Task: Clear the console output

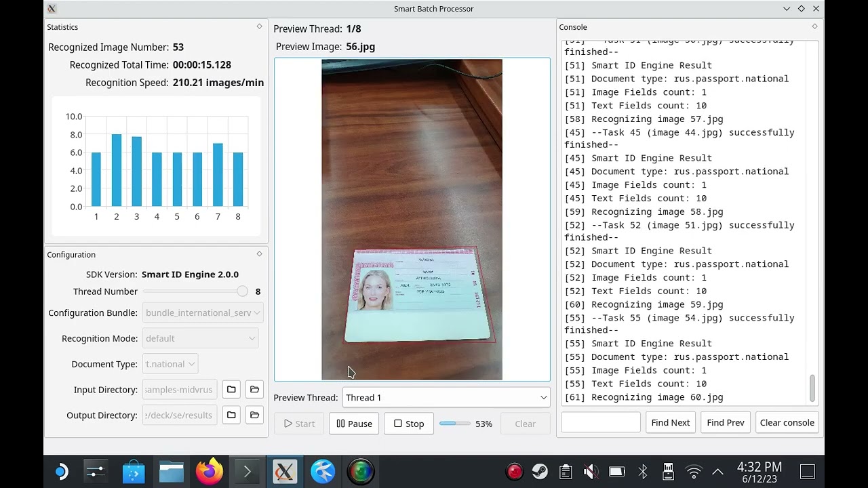Action: [787, 422]
